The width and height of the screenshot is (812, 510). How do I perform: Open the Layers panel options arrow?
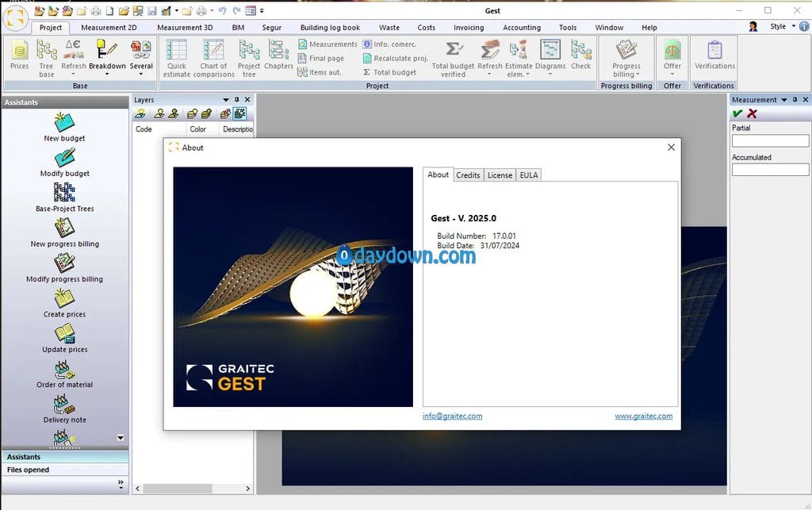click(226, 100)
